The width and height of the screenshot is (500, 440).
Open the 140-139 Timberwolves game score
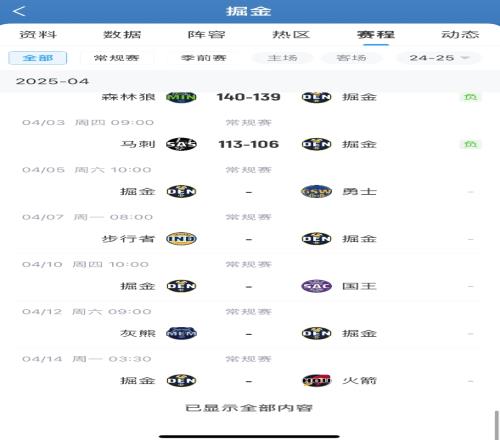pyautogui.click(x=248, y=97)
